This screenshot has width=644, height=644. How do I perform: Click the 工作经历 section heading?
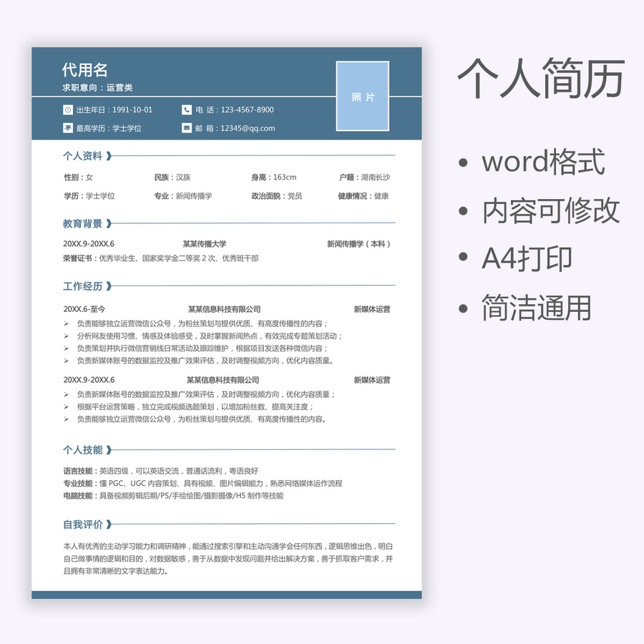(82, 286)
